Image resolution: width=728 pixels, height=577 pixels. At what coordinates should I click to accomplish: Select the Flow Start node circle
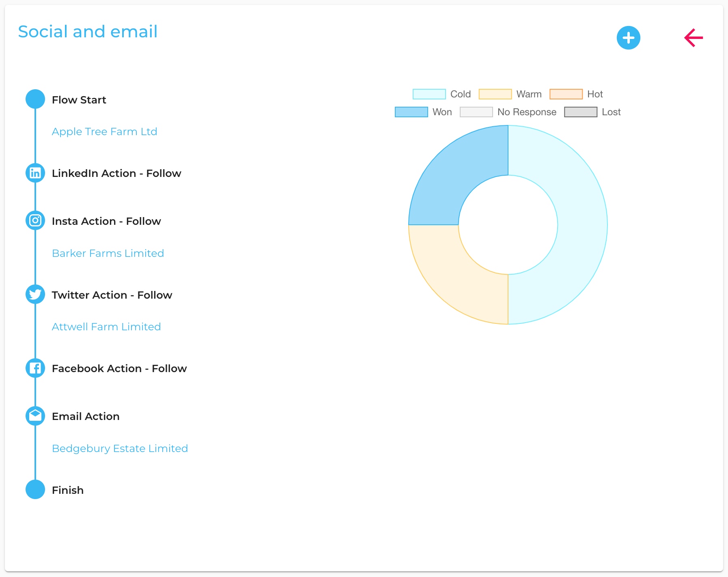pyautogui.click(x=35, y=99)
